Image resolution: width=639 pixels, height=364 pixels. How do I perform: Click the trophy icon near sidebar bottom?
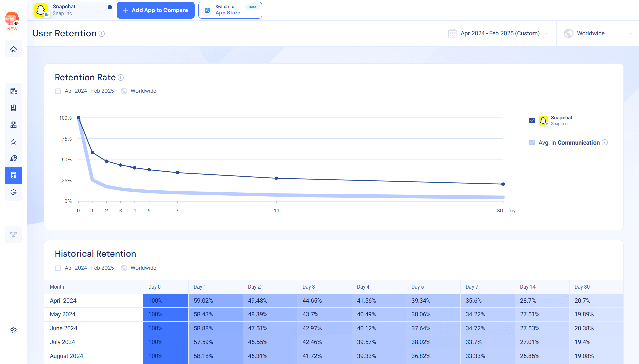[13, 234]
